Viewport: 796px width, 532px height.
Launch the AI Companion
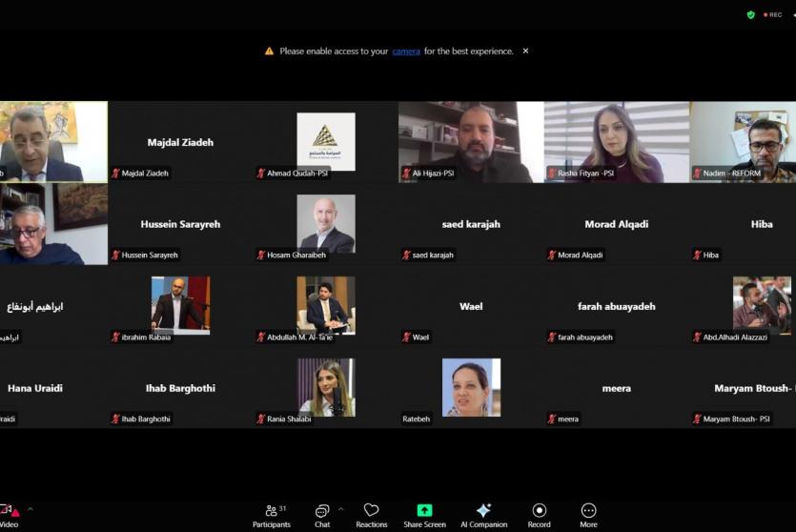pyautogui.click(x=483, y=515)
